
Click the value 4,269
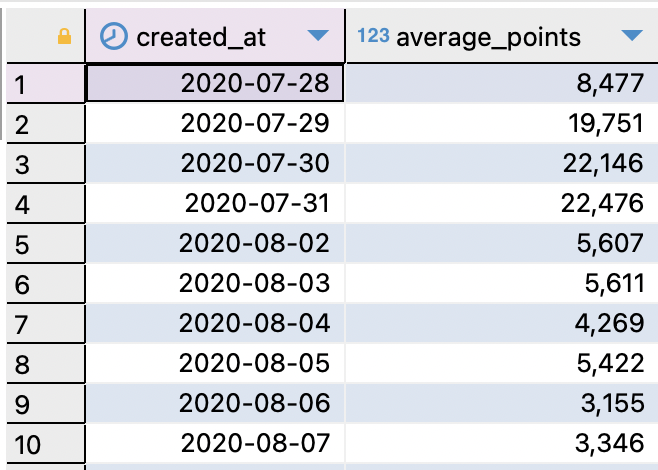[609, 324]
